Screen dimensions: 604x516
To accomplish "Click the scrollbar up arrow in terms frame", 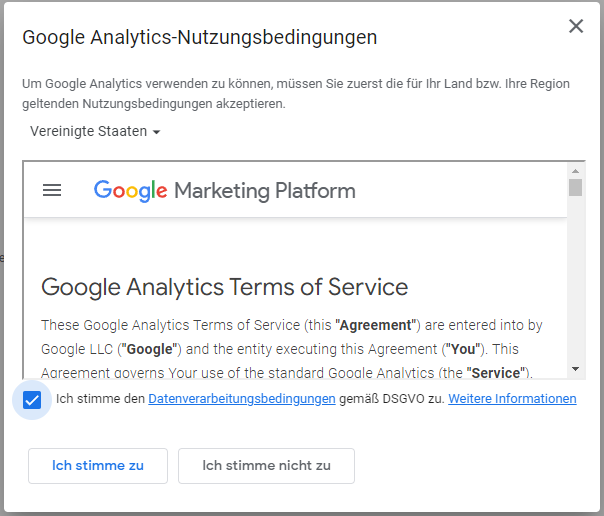I will (x=575, y=171).
